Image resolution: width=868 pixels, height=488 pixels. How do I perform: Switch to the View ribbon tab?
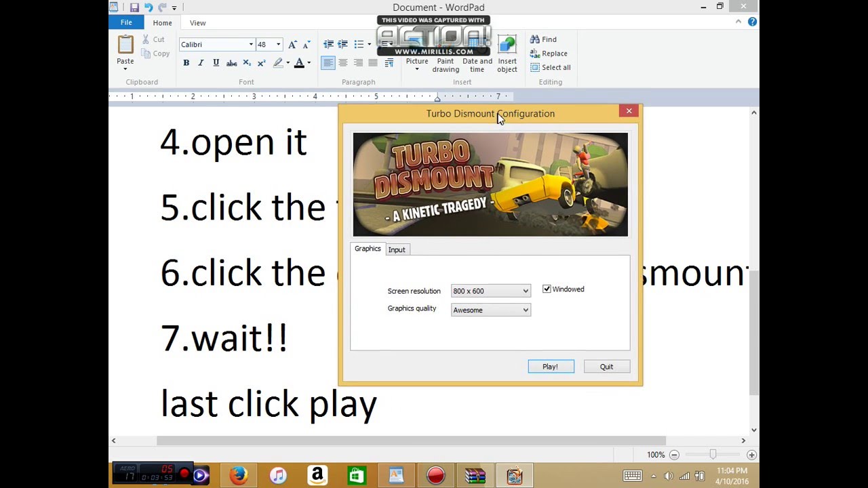click(197, 22)
